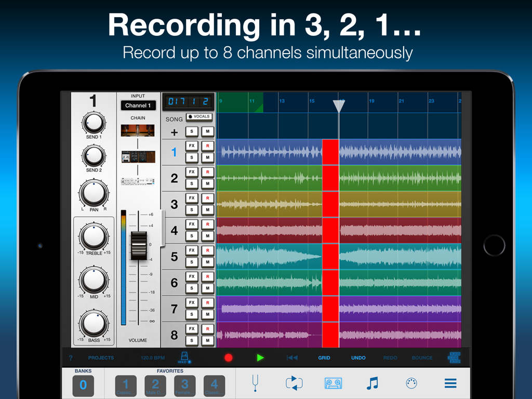Open the loop mode icon
This screenshot has height=399, width=532.
coord(294,383)
